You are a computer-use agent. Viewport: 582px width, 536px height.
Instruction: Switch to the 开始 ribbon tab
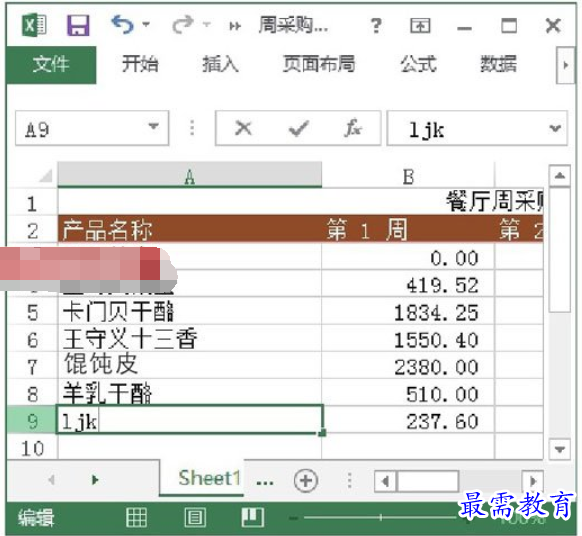pos(140,64)
